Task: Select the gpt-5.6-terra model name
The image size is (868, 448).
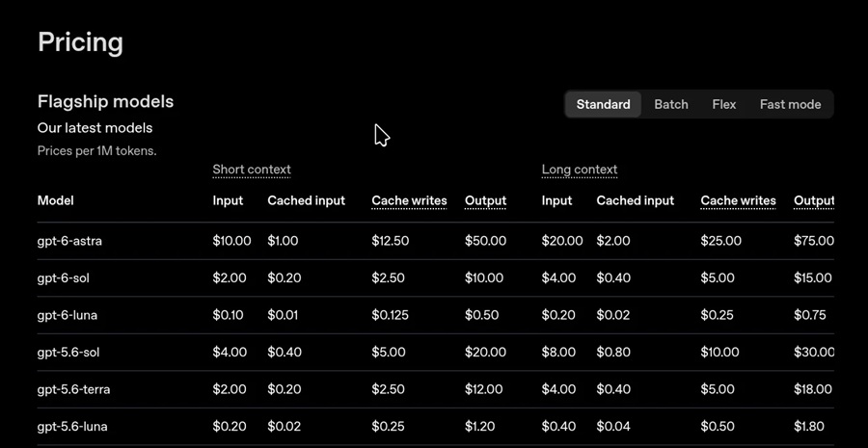Action: 73,389
